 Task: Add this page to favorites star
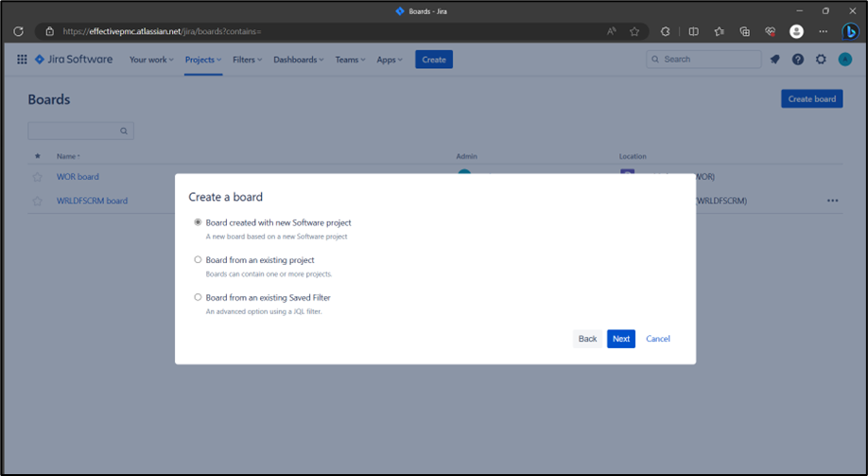pyautogui.click(x=634, y=31)
